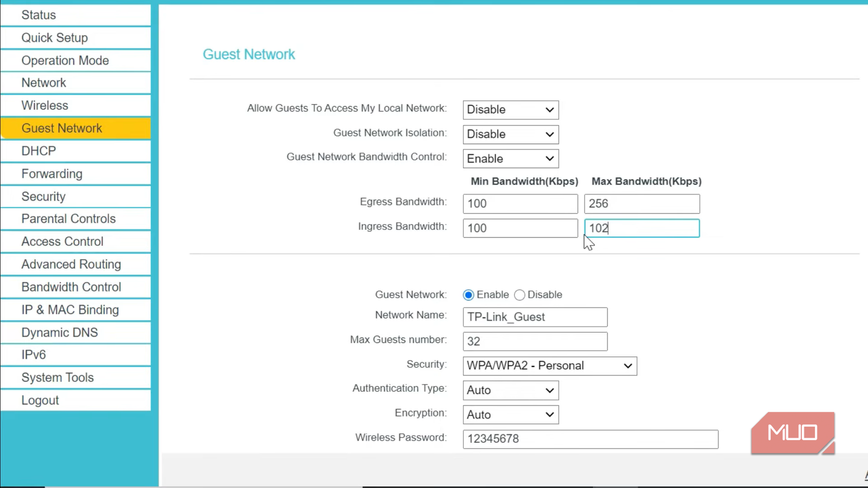Open IP & MAC Binding page
Viewport: 868px width, 488px height.
pyautogui.click(x=76, y=310)
